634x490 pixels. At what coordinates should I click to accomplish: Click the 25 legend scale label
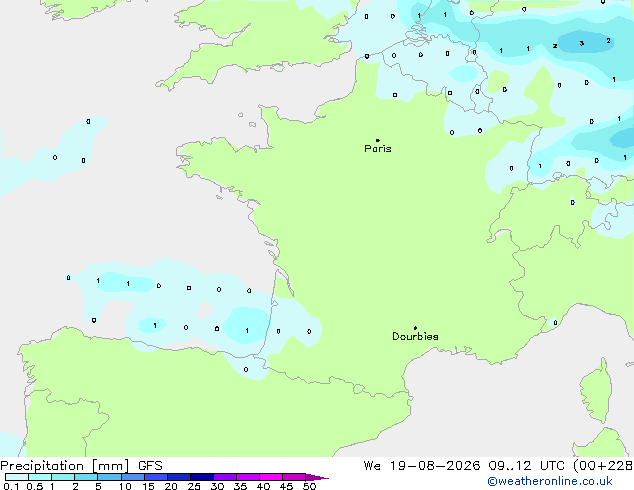(x=194, y=486)
